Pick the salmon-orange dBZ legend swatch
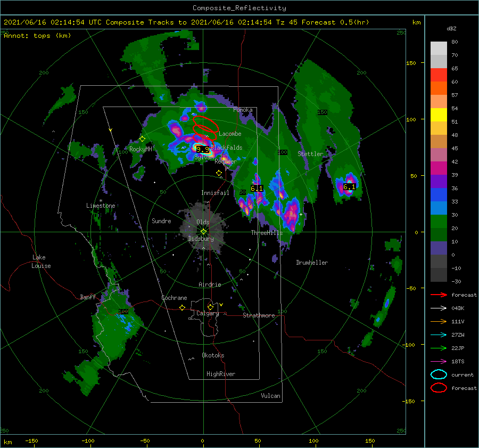Viewport: 479px width, 448px height. pyautogui.click(x=439, y=102)
